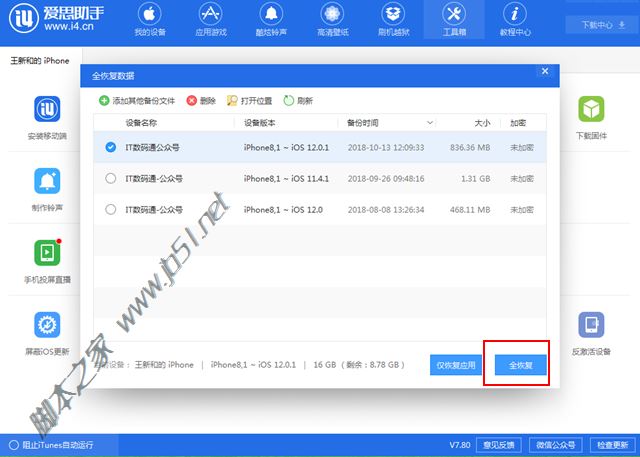Close the 全恢复数据 dialog
This screenshot has width=640, height=457.
(545, 71)
